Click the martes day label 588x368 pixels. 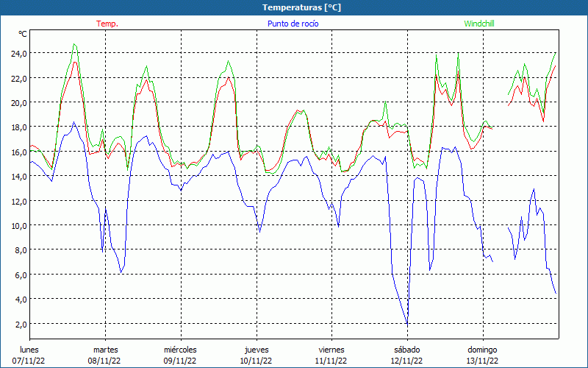point(105,350)
